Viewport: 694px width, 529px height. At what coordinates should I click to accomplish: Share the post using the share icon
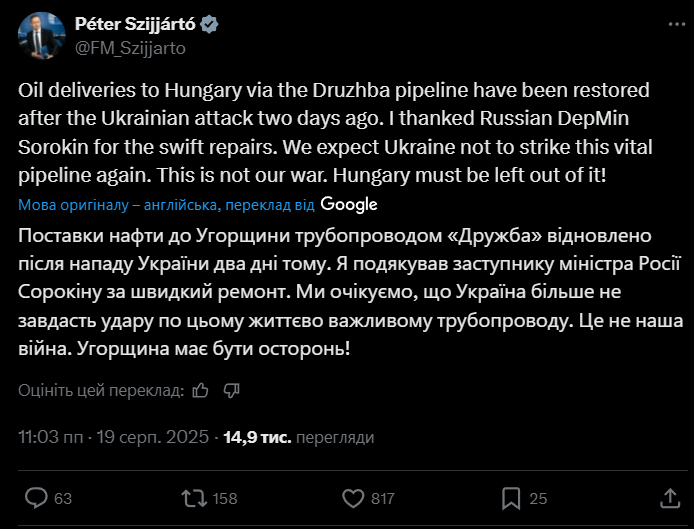click(x=670, y=497)
